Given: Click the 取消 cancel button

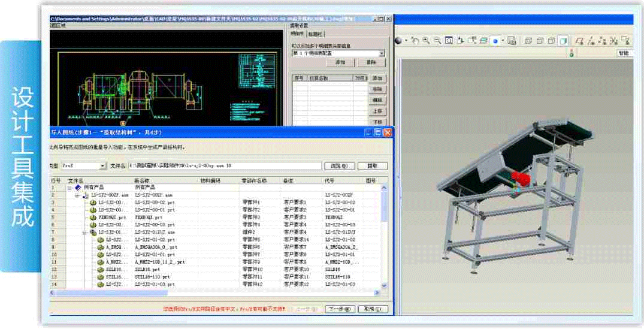Looking at the screenshot, I should point(372,309).
